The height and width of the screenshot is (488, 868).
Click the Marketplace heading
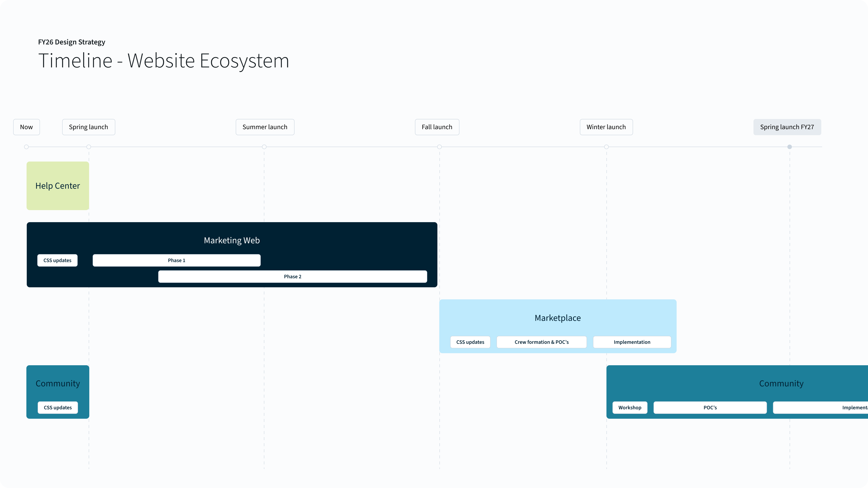(x=557, y=318)
